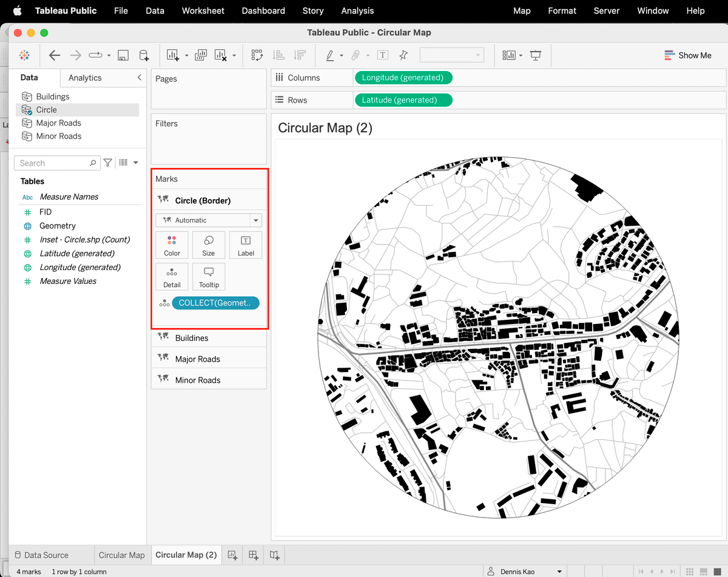
Task: Switch to the Analytics tab
Action: (85, 78)
